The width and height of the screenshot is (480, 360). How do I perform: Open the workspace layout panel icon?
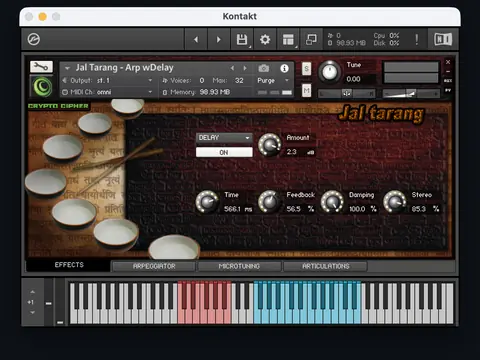coord(288,39)
